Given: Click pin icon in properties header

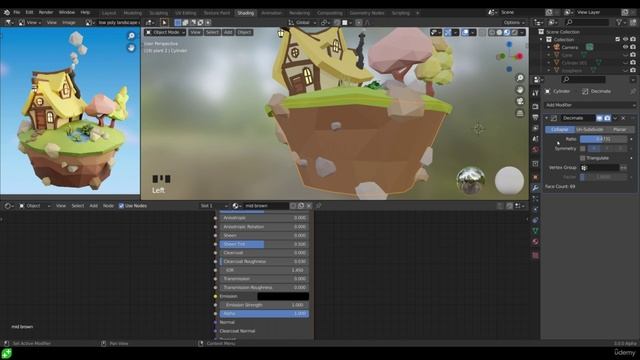Looking at the screenshot, I should tap(633, 91).
